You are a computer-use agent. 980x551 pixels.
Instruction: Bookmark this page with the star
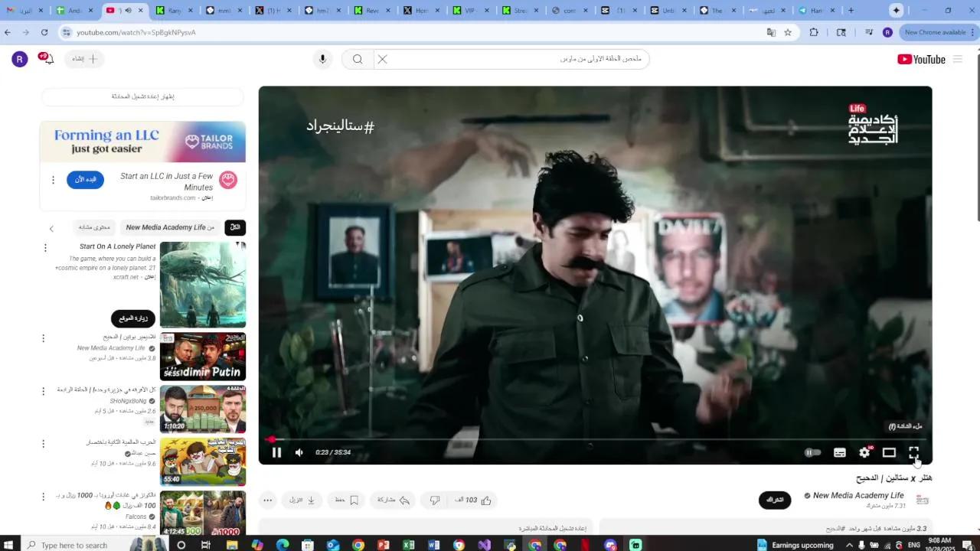click(x=788, y=32)
